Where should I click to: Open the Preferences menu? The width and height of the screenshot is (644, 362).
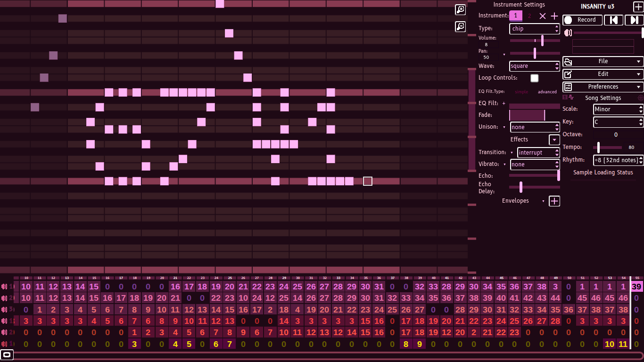(x=603, y=87)
